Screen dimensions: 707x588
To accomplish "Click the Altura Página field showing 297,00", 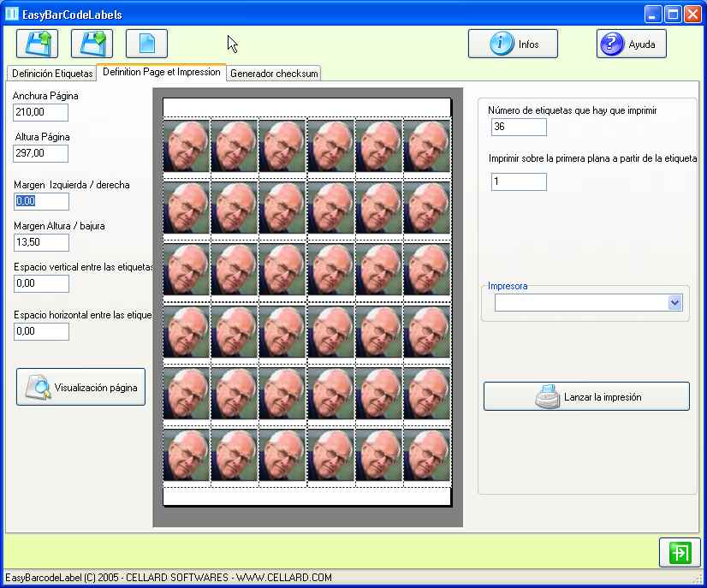I will coord(40,153).
